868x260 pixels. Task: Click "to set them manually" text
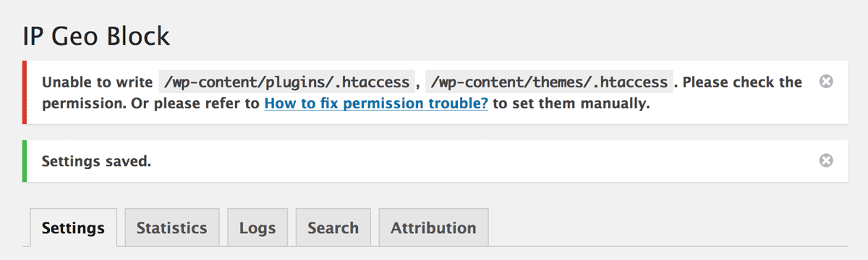571,104
